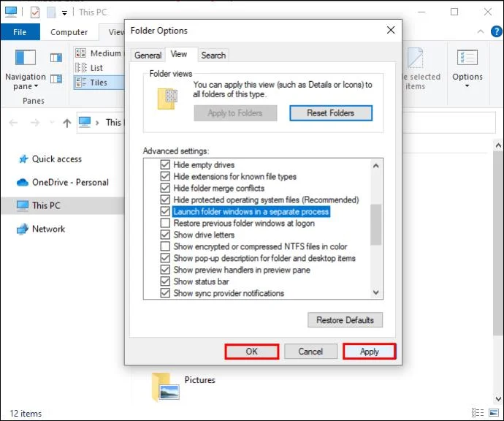Click Advanced settings list scroll up arrow
Screen dimensions: 504x421
pos(375,166)
